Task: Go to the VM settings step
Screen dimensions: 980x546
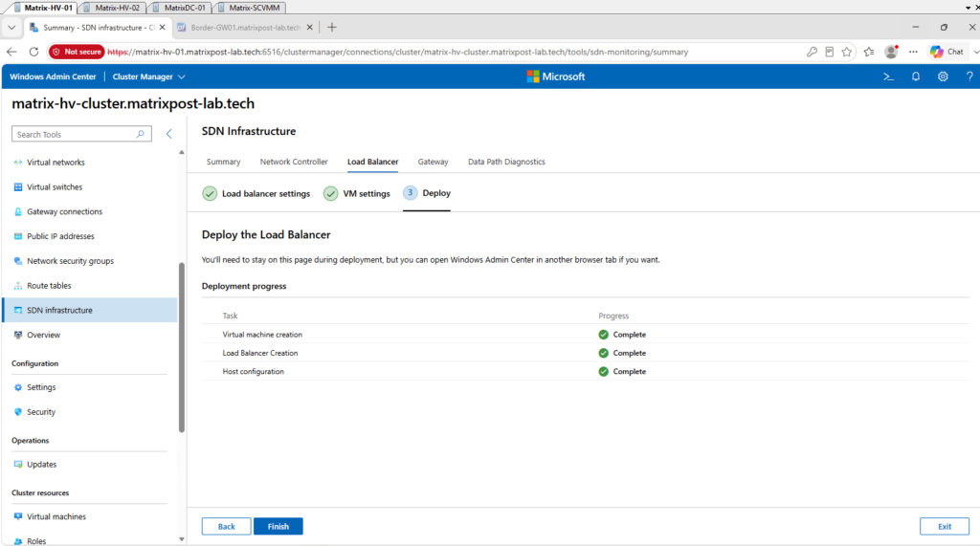Action: pyautogui.click(x=357, y=194)
